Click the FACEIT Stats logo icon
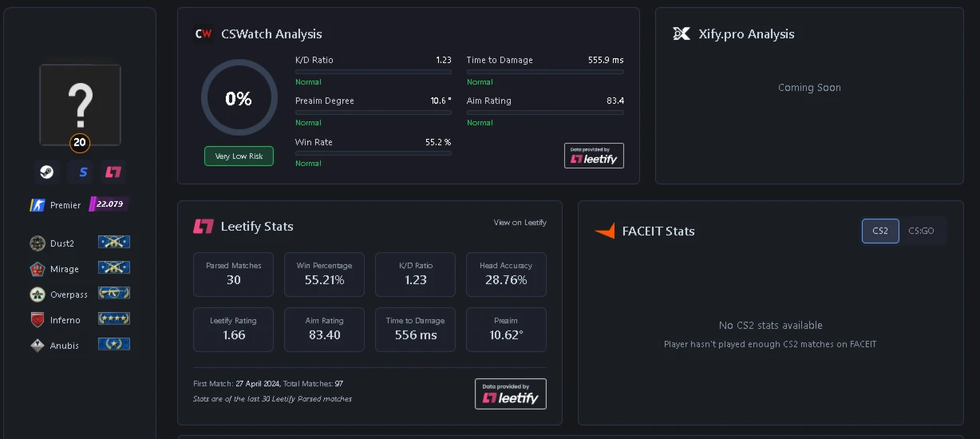 (x=604, y=231)
